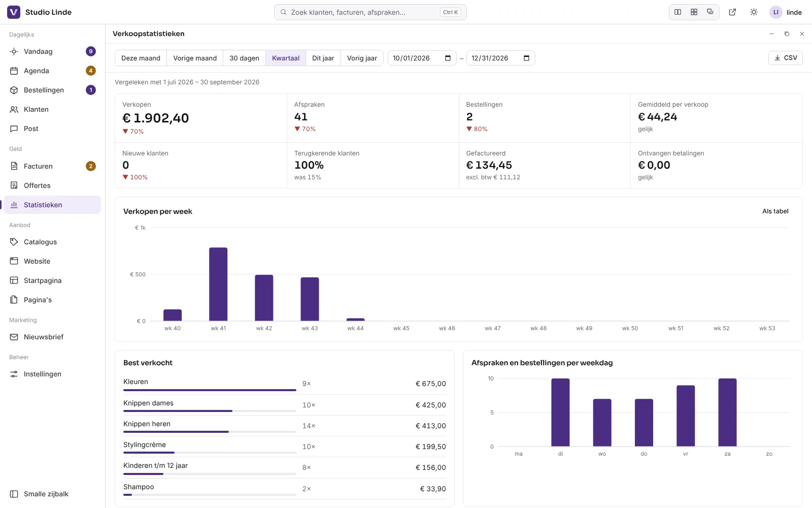This screenshot has height=508, width=812.
Task: Select the Deze maand period
Action: pos(141,58)
